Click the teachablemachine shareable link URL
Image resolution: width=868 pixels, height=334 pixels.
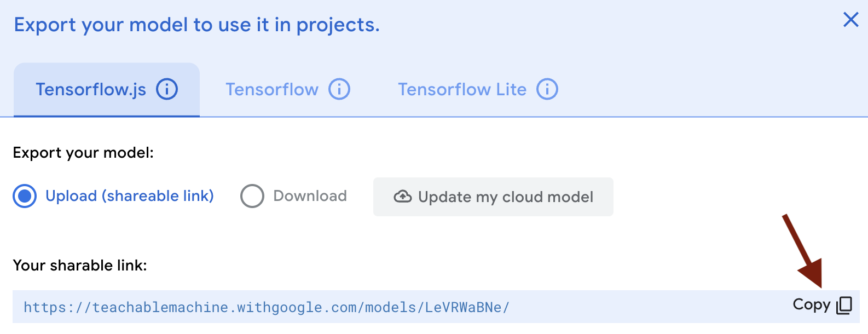pyautogui.click(x=267, y=307)
